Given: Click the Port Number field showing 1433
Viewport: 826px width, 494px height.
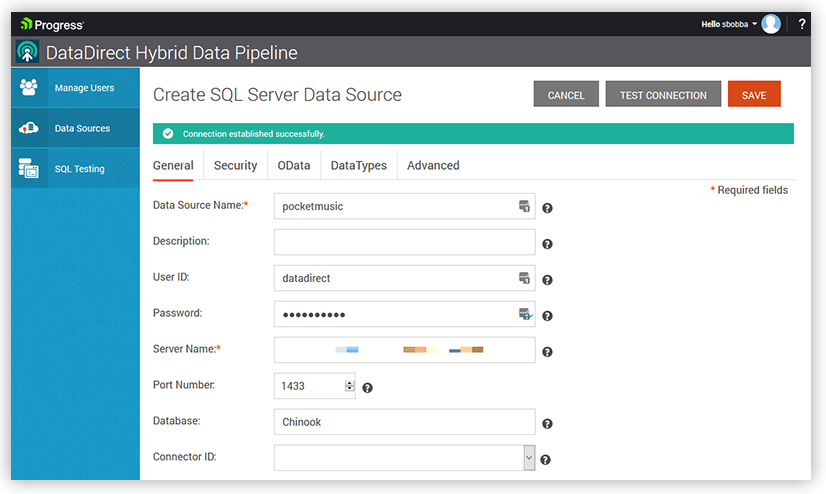Looking at the screenshot, I should (314, 386).
